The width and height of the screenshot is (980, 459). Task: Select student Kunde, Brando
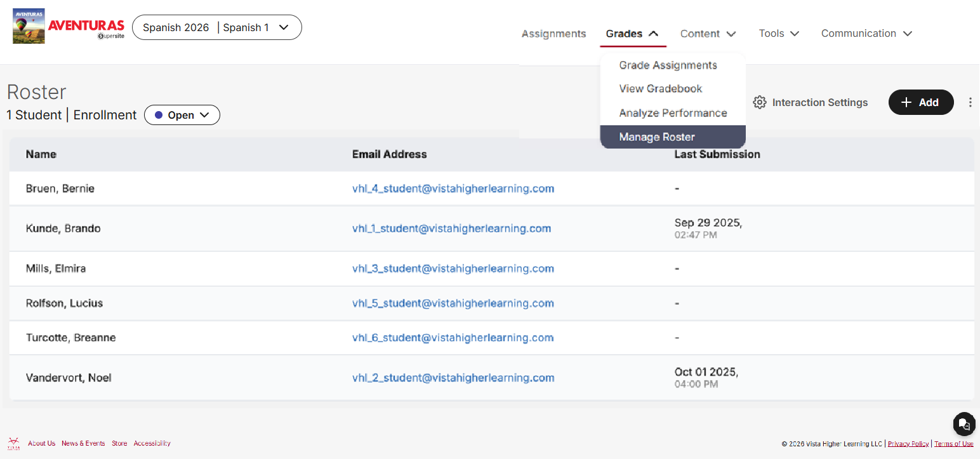pos(63,229)
